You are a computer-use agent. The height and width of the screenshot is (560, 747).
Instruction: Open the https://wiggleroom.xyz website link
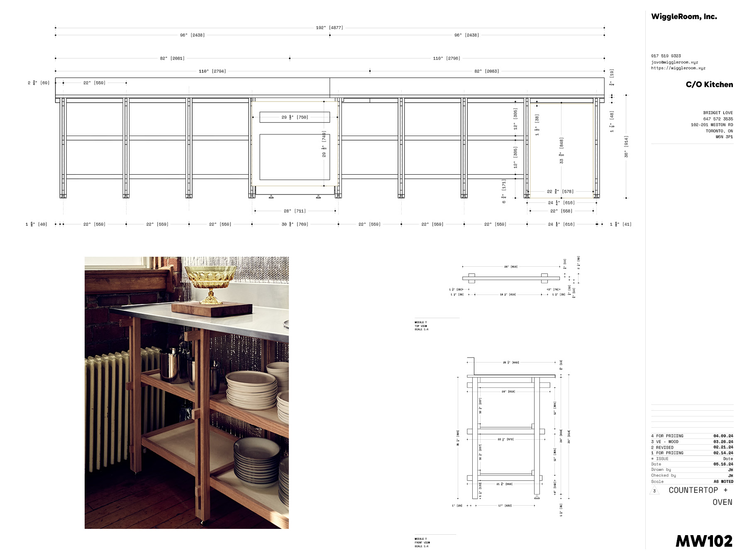tap(678, 68)
